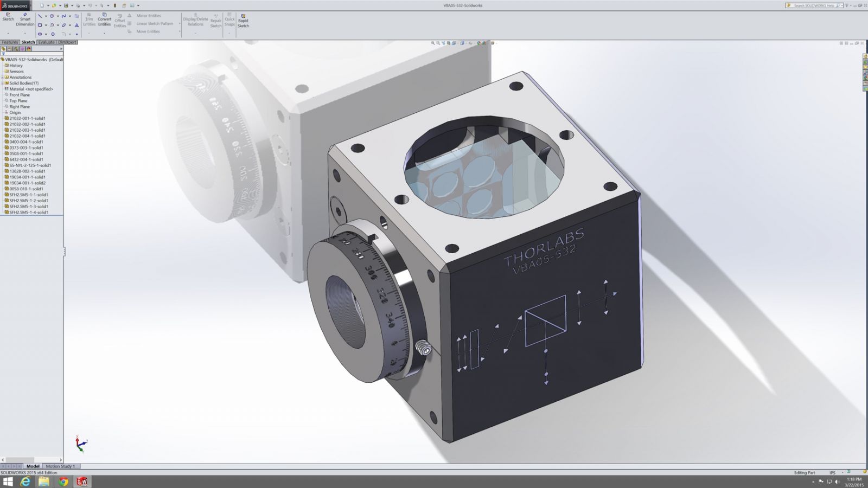Switch to the Evaluate tab
This screenshot has width=868, height=488.
47,42
